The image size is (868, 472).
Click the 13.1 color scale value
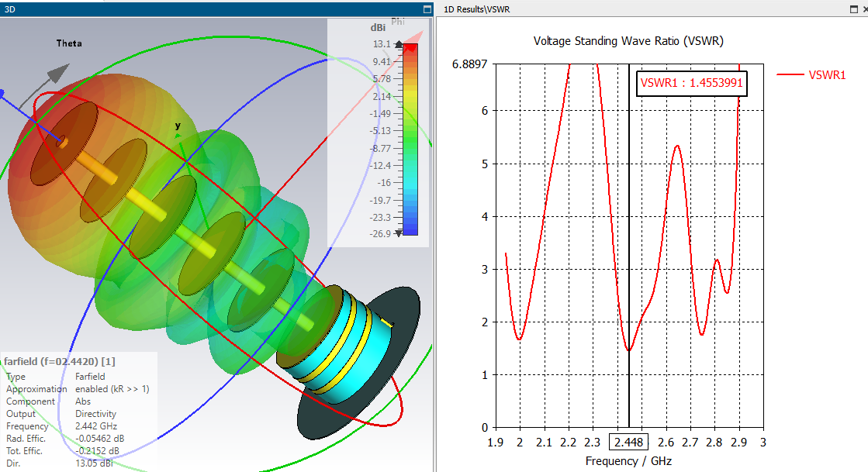[382, 44]
